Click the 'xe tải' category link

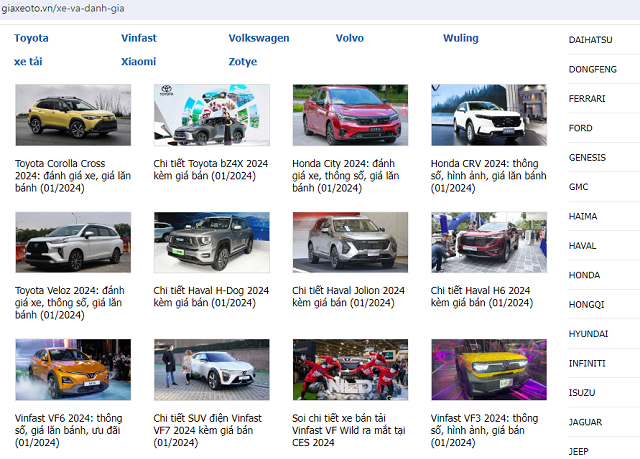point(28,61)
